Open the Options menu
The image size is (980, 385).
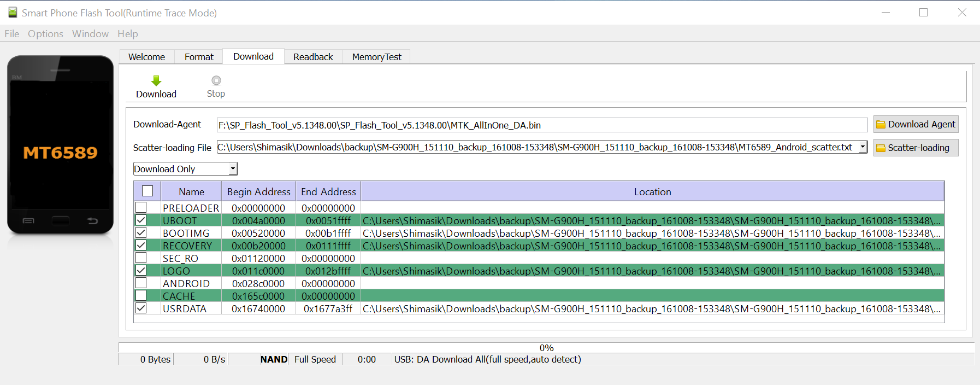click(45, 34)
